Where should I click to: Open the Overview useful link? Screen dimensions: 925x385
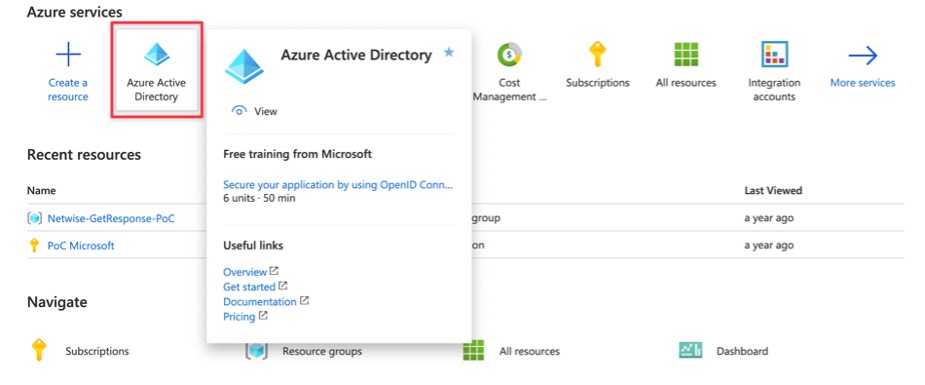tap(245, 272)
